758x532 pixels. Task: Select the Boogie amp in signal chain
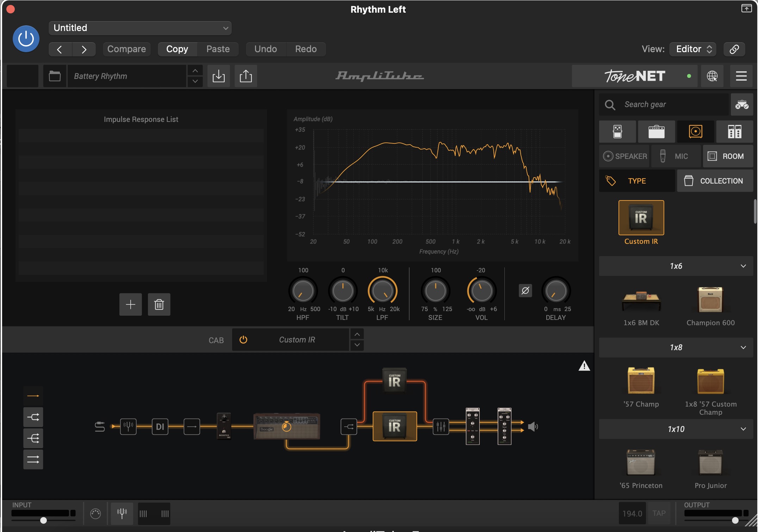point(287,426)
